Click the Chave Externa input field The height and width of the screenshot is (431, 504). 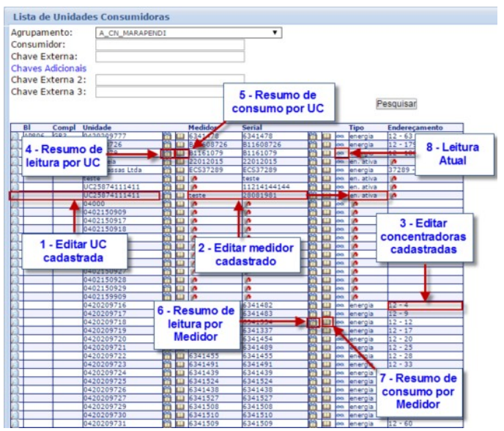[169, 56]
